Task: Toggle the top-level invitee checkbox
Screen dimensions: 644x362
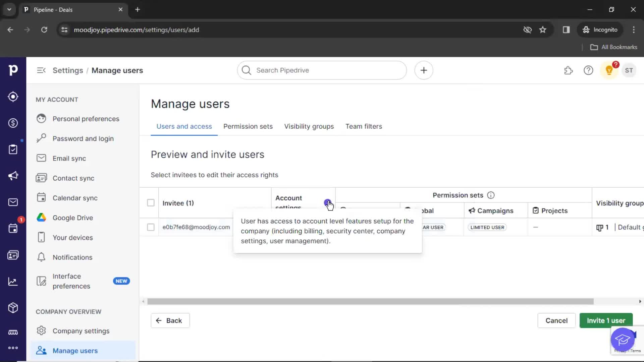Action: click(150, 202)
